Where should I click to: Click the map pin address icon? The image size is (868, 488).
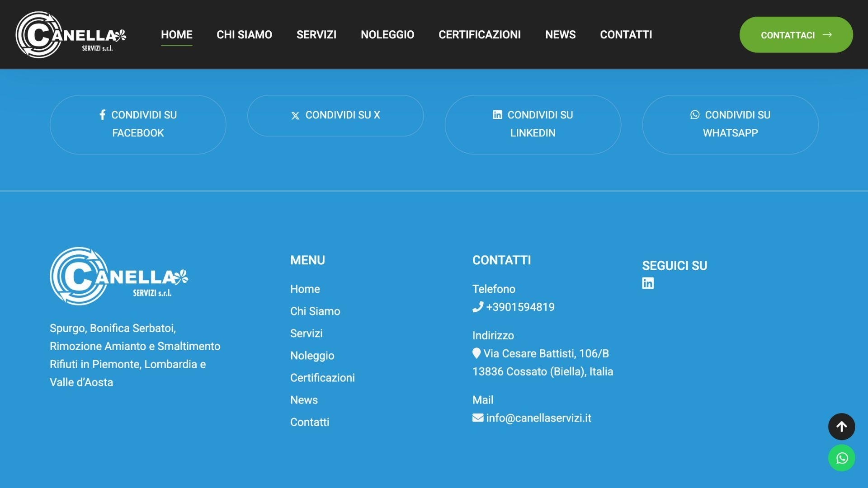coord(476,353)
